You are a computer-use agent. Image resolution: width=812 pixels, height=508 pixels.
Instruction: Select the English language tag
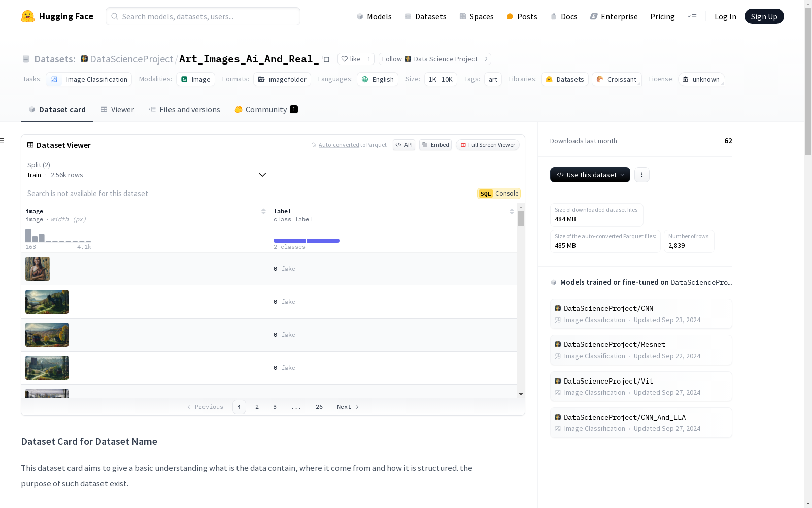[378, 79]
